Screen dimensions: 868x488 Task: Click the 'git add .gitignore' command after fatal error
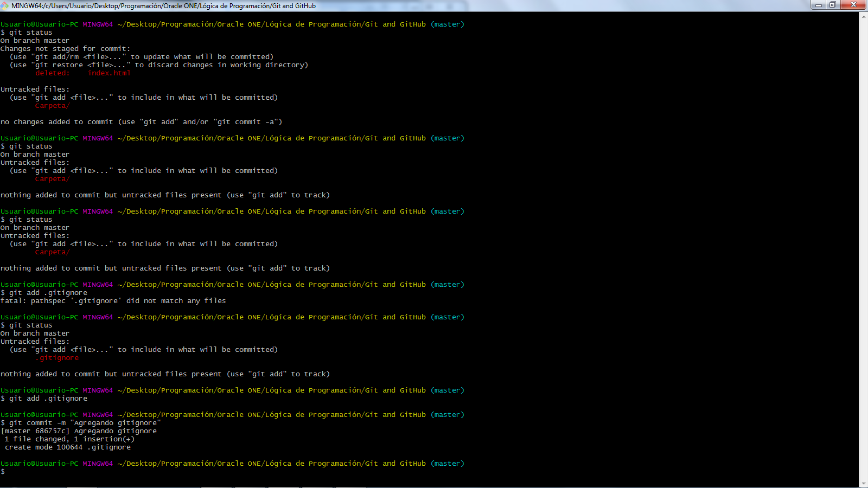tap(48, 399)
